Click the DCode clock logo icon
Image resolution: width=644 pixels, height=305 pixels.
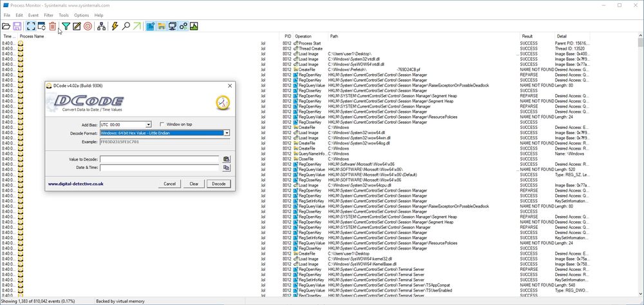tap(223, 103)
